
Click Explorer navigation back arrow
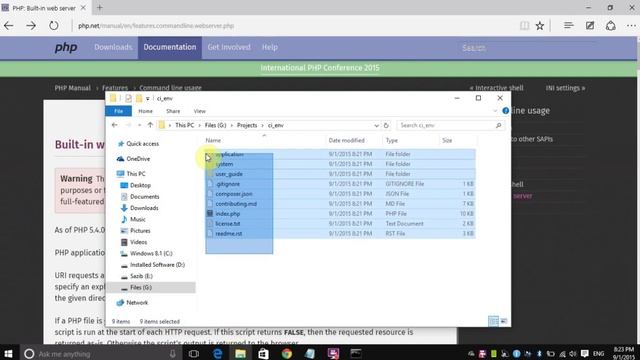coord(115,125)
